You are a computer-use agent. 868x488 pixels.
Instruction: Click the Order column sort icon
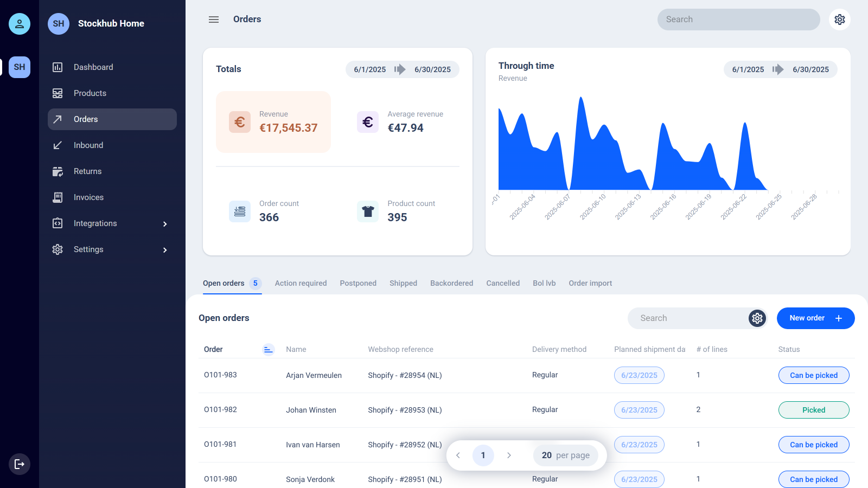pos(268,350)
